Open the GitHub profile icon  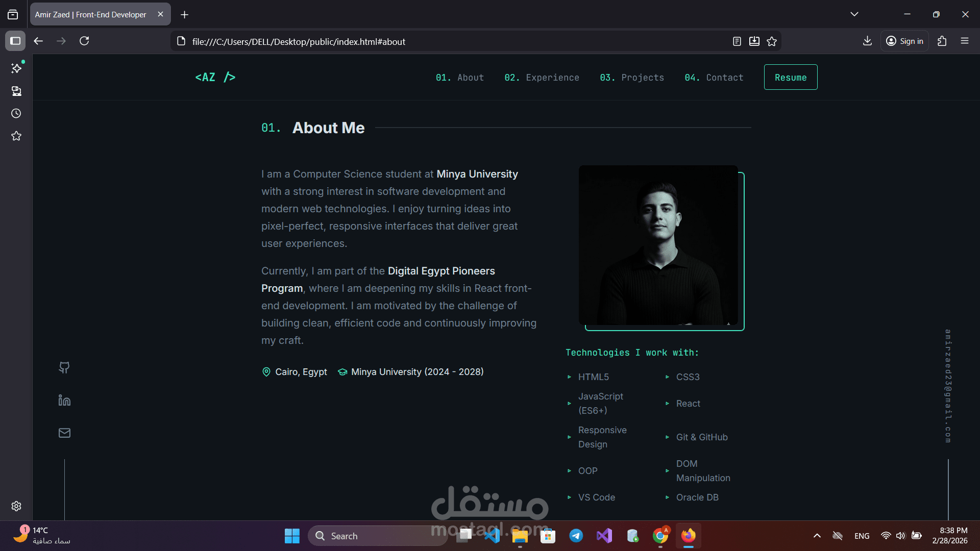(x=64, y=367)
